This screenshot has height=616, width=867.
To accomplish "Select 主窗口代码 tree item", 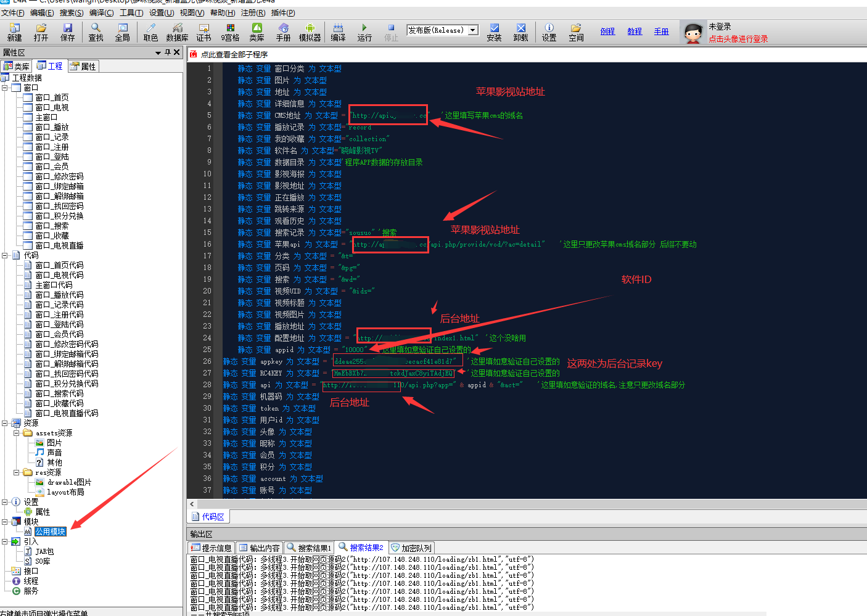I will 54,285.
